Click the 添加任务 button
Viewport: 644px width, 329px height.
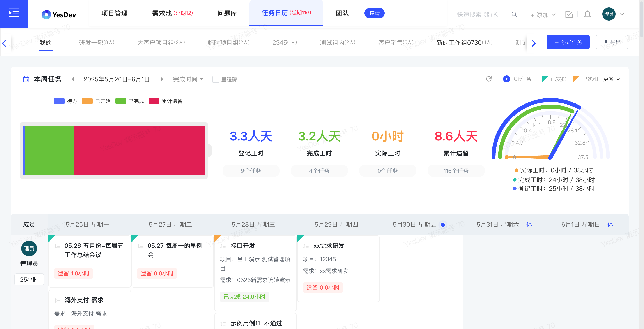(568, 42)
